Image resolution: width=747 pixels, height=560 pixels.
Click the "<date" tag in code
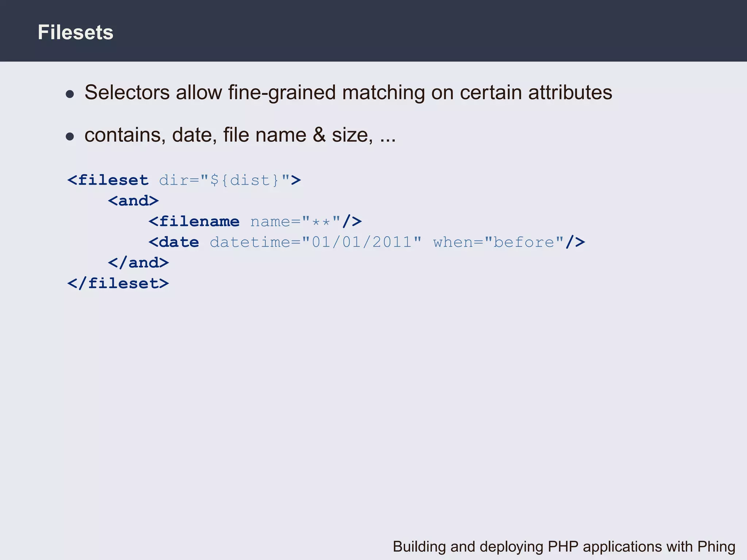[x=174, y=242]
